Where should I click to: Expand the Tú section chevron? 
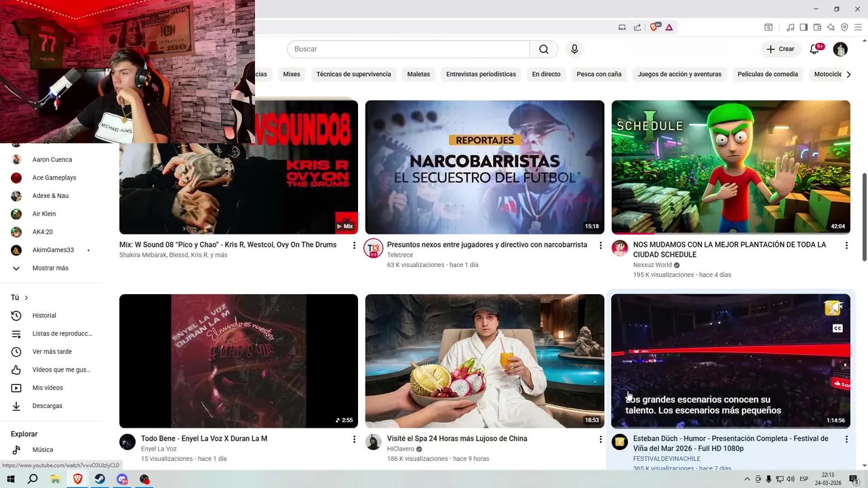tap(26, 298)
